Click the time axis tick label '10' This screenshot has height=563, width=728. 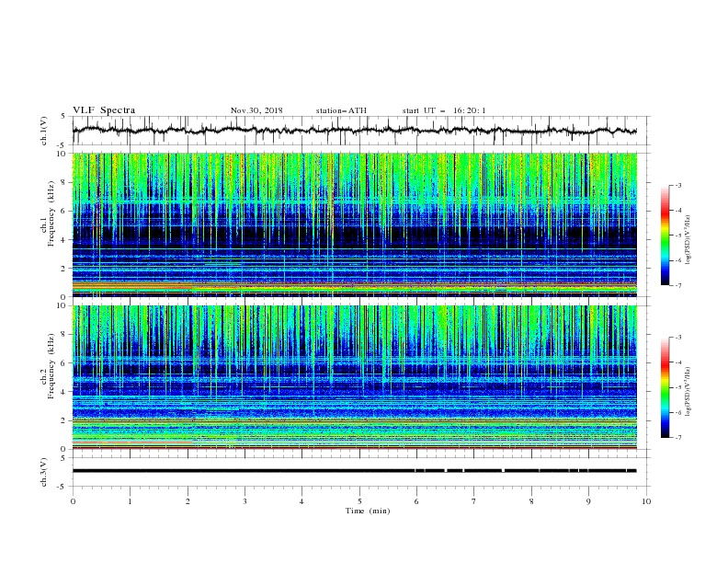point(646,501)
